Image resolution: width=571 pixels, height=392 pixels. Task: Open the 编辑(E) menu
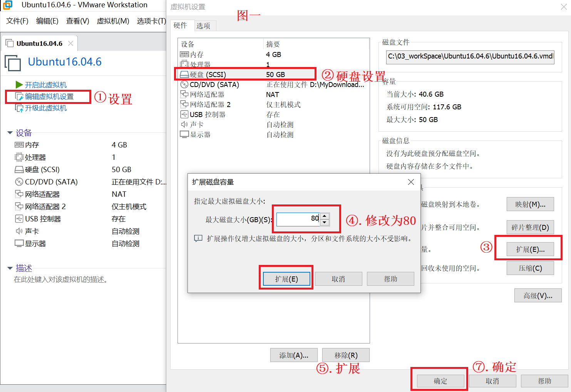(47, 21)
